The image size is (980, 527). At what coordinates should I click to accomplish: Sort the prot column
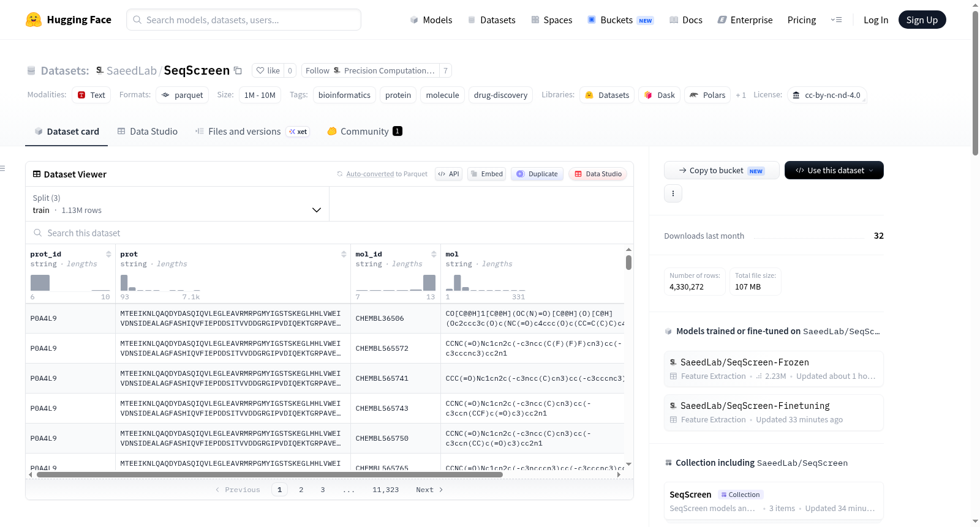click(344, 254)
